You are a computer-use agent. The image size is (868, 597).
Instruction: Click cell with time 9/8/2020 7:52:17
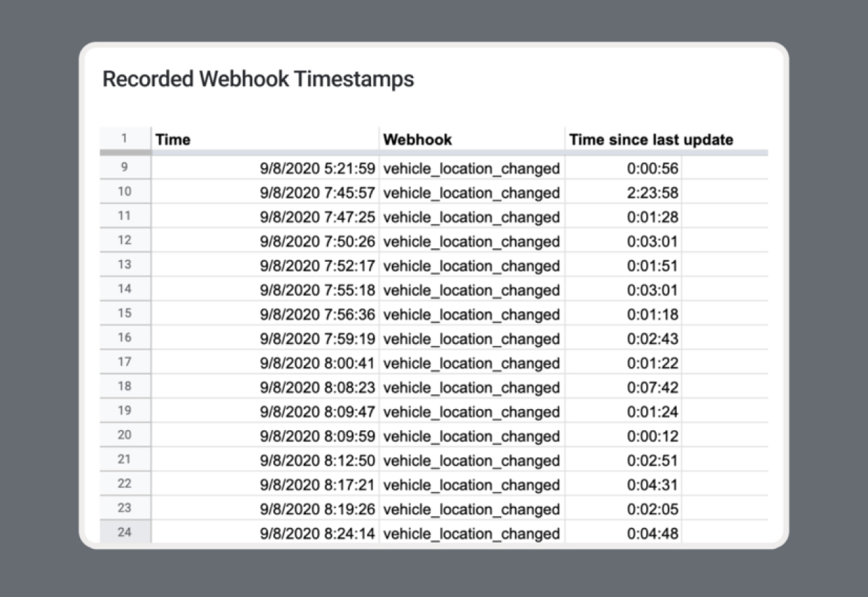[317, 266]
